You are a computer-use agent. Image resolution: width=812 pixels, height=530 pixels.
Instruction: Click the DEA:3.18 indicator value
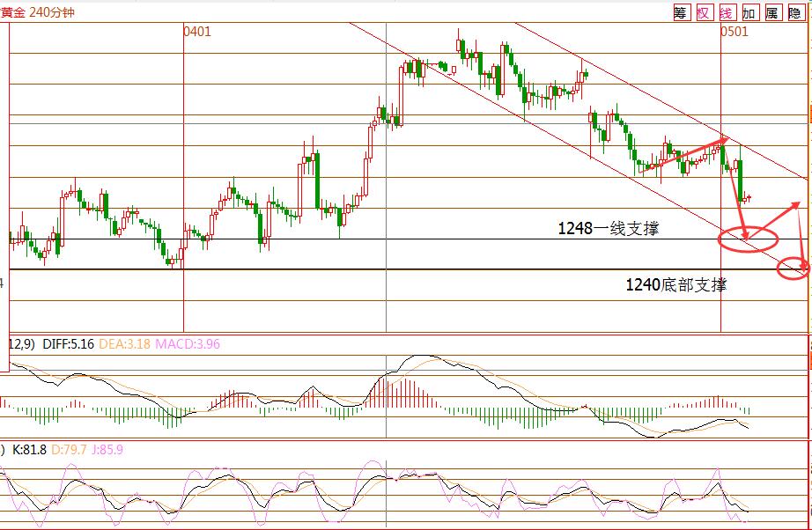click(124, 343)
